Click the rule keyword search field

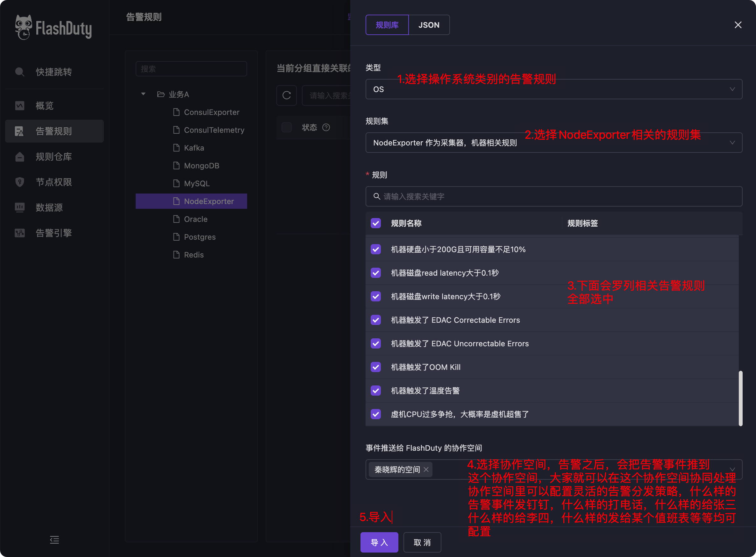click(553, 197)
